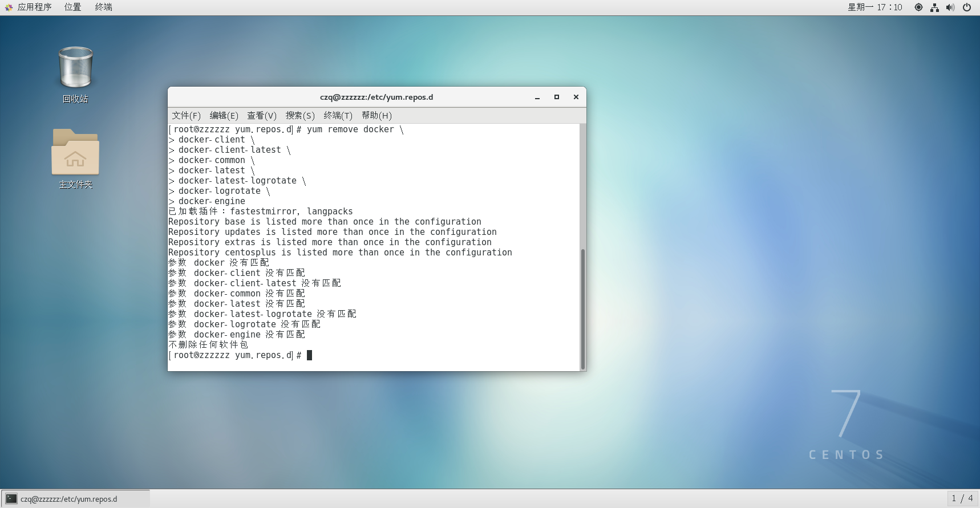Image resolution: width=980 pixels, height=508 pixels.
Task: Click the accessibility icon in top panel
Action: [x=918, y=7]
